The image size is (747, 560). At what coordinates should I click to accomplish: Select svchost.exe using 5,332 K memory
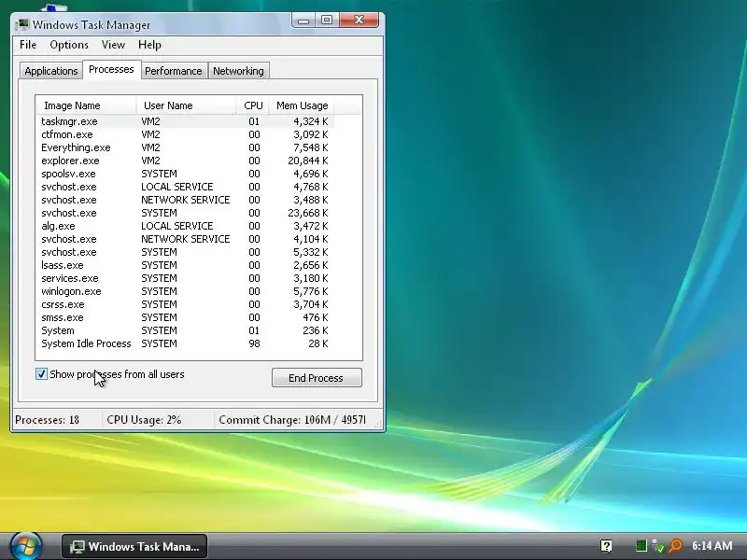[x=185, y=252]
